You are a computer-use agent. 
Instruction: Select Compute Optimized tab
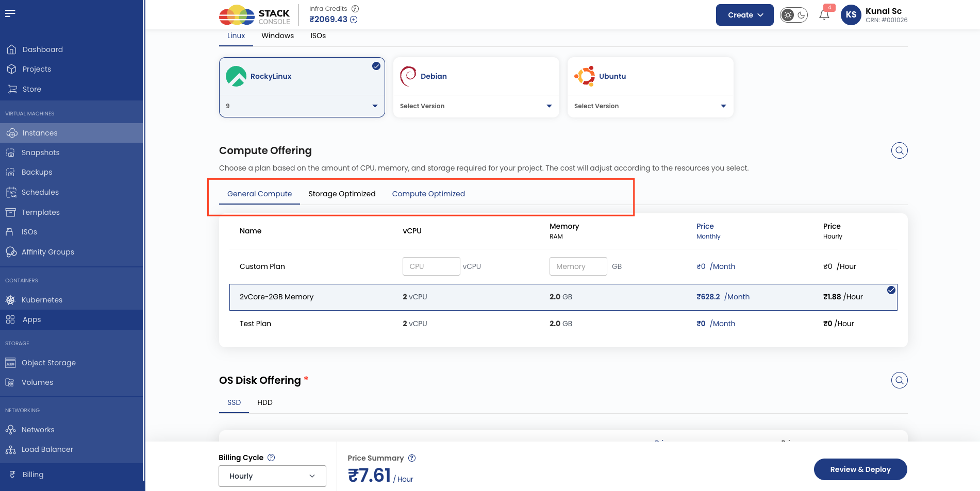coord(428,194)
